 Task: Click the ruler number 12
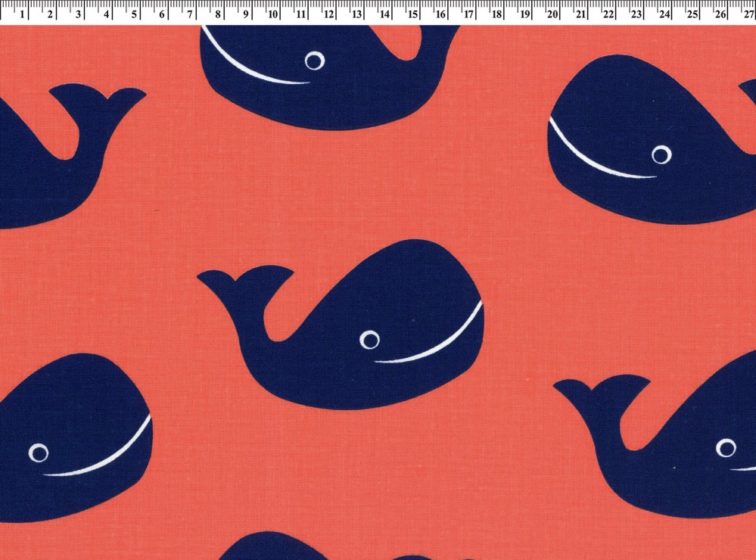pyautogui.click(x=329, y=14)
